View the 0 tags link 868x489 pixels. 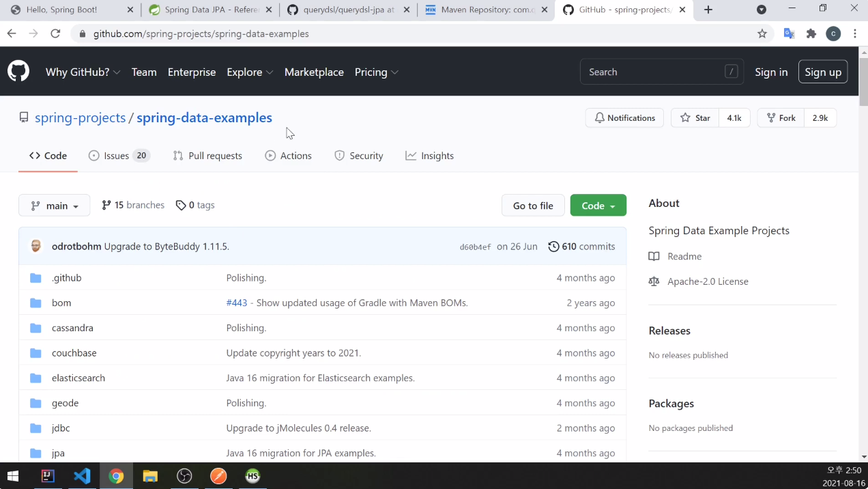(x=195, y=205)
